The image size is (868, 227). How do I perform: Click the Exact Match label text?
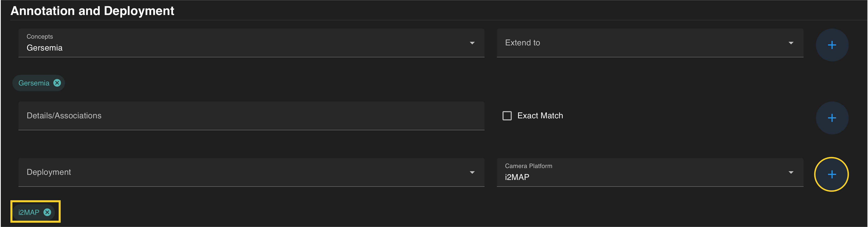540,116
